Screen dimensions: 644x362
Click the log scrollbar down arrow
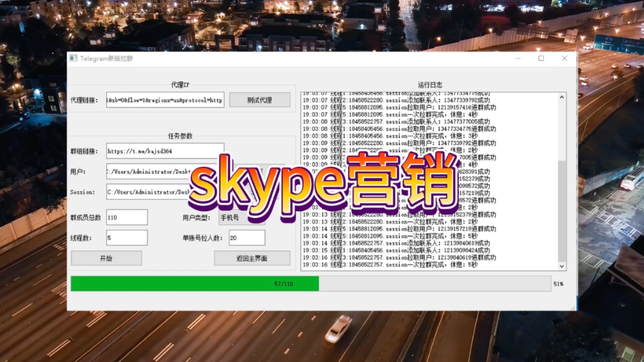562,266
